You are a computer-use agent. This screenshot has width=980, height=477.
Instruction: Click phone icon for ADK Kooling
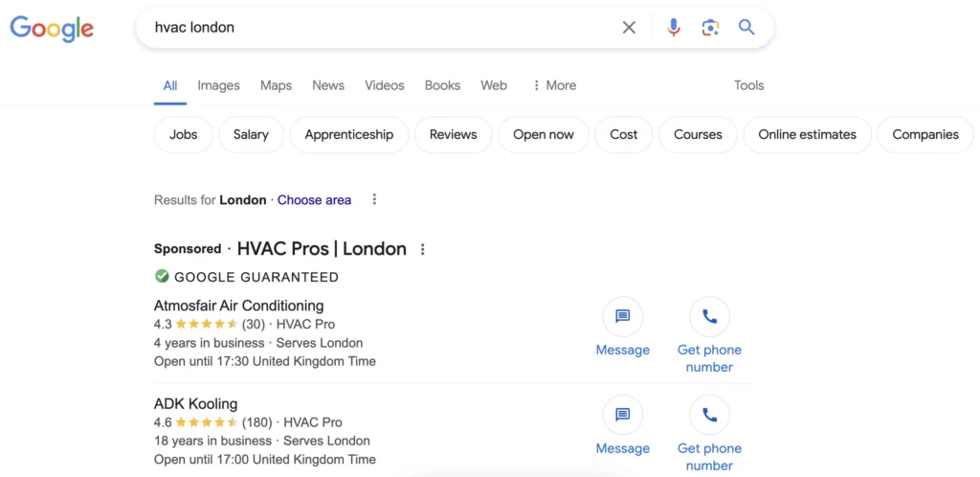709,415
